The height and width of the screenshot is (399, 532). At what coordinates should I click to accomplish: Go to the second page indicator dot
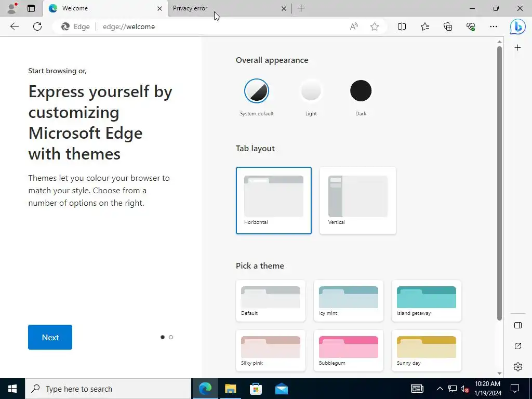(170, 337)
